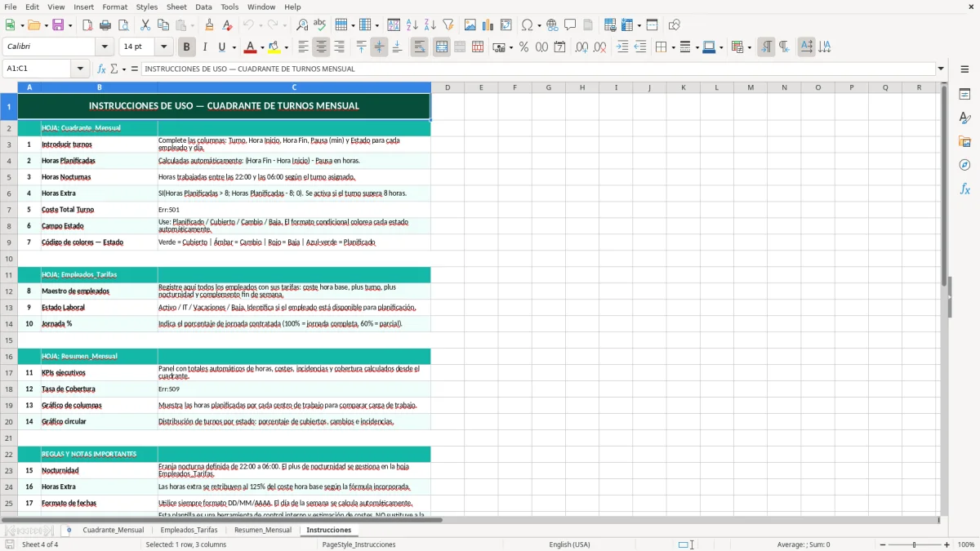
Task: Toggle Underline formatting
Action: point(221,47)
